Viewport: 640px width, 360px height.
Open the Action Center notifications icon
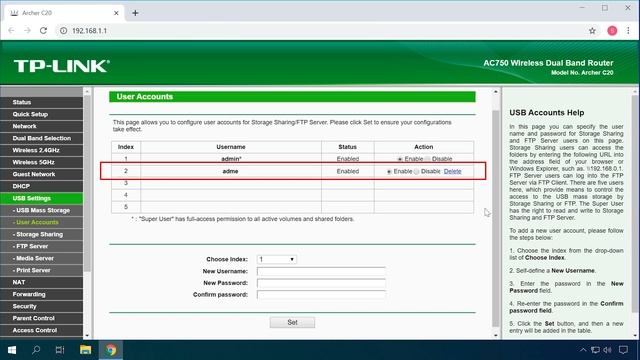(623, 350)
